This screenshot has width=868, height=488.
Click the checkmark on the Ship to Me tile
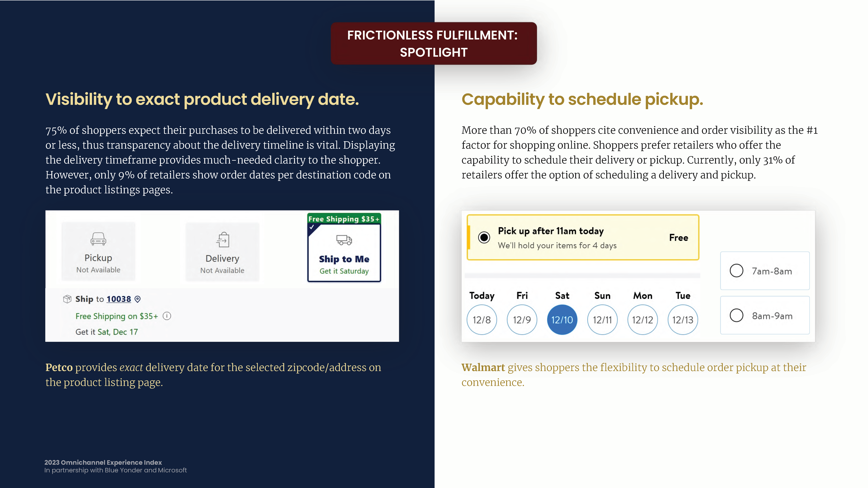312,227
